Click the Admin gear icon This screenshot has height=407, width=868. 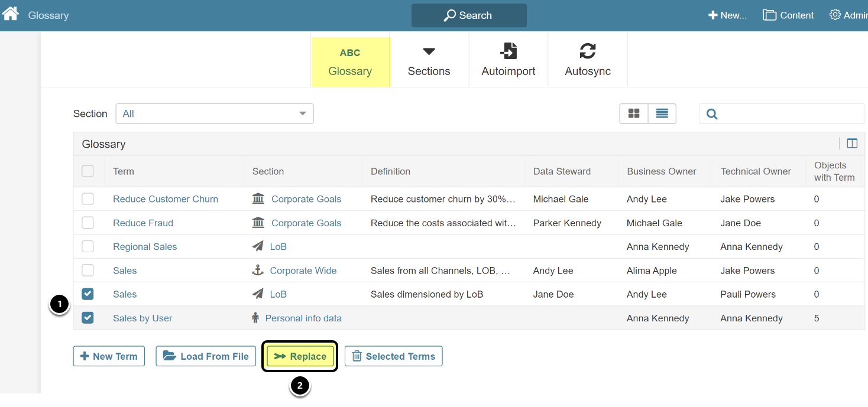tap(835, 15)
